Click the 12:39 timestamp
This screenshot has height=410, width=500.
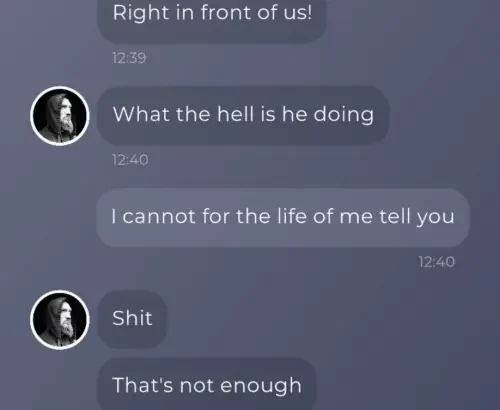tap(129, 58)
